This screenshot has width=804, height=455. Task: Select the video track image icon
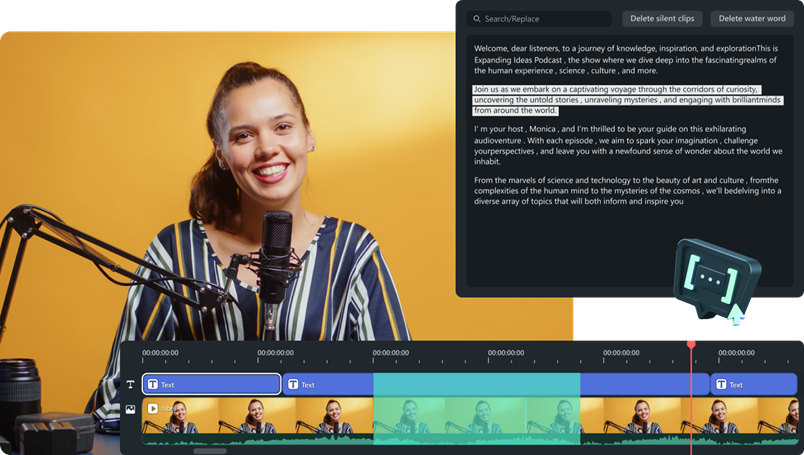tap(130, 409)
